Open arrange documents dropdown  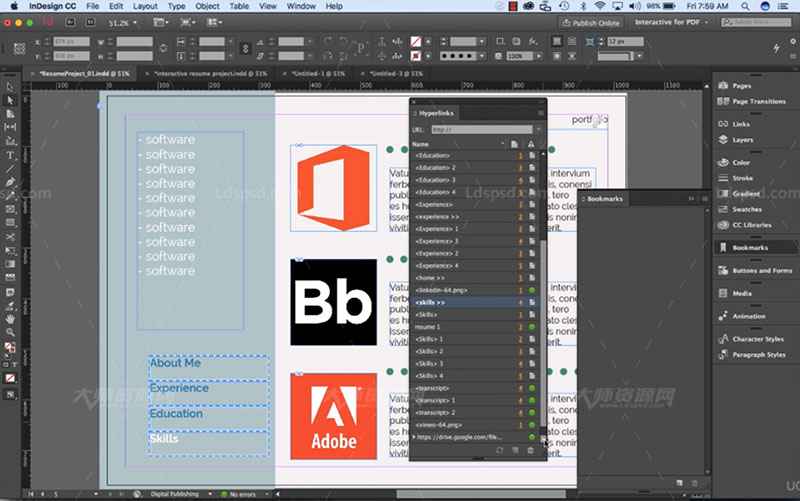point(215,22)
